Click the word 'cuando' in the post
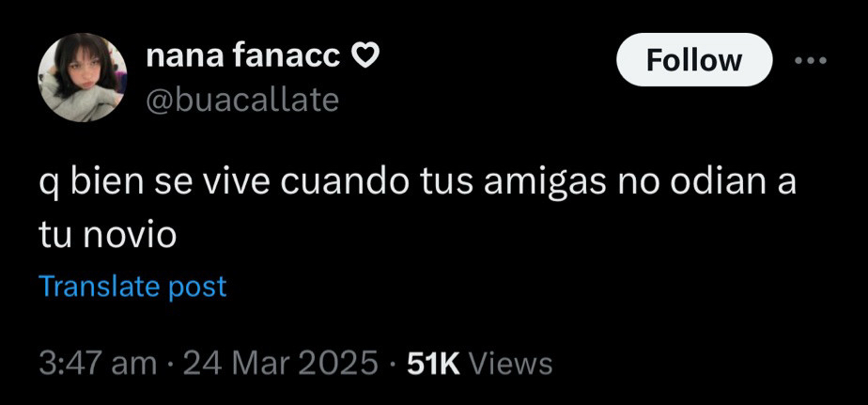This screenshot has height=405, width=868. pyautogui.click(x=346, y=184)
